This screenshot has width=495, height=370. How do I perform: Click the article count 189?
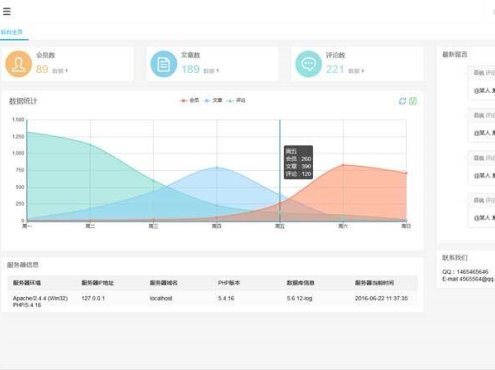point(190,69)
